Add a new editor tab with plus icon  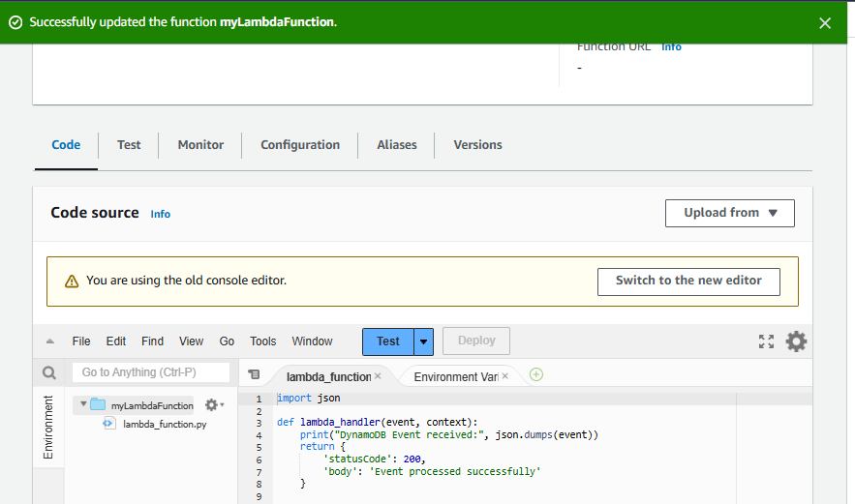click(x=536, y=375)
